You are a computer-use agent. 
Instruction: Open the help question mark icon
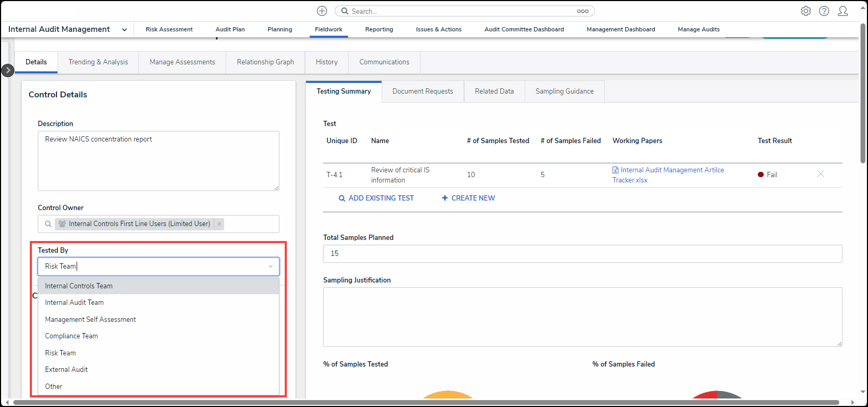coord(824,11)
